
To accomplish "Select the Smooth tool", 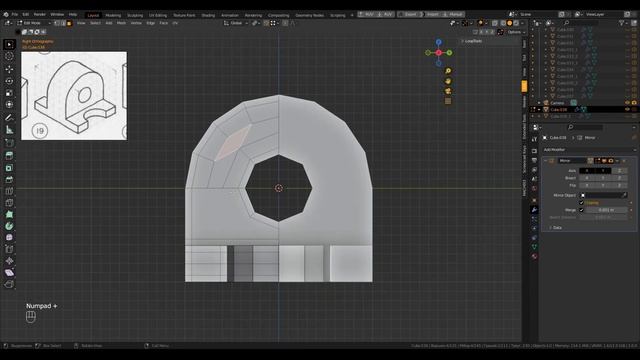I will 9,238.
